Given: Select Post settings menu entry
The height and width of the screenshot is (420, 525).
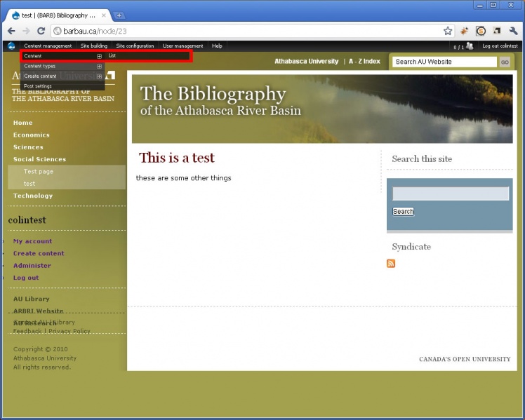Looking at the screenshot, I should click(62, 86).
